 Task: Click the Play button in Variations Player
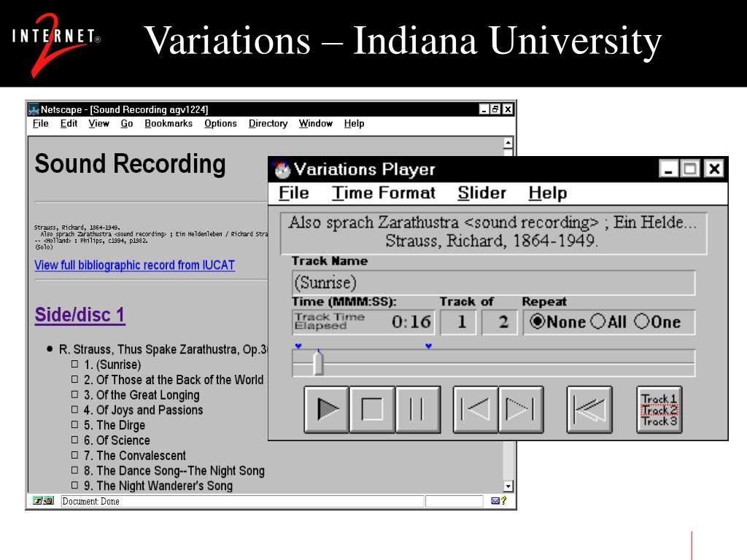[327, 410]
